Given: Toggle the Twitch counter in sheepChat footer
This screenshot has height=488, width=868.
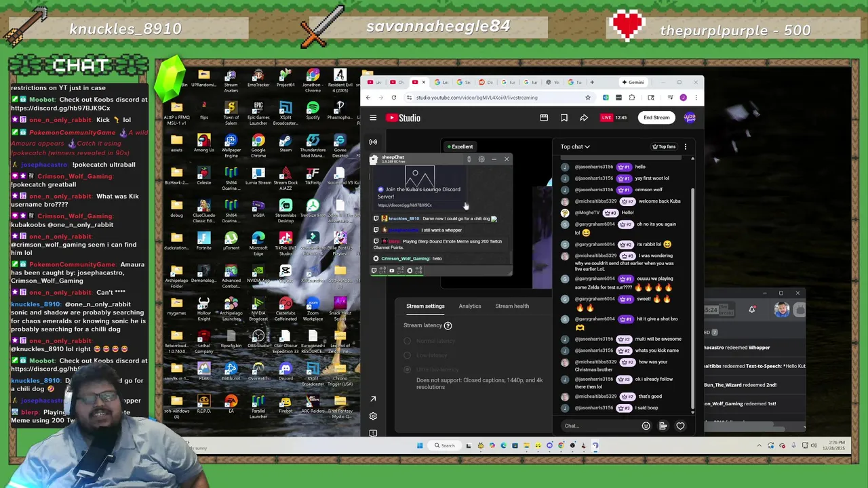Looking at the screenshot, I should tap(377, 270).
